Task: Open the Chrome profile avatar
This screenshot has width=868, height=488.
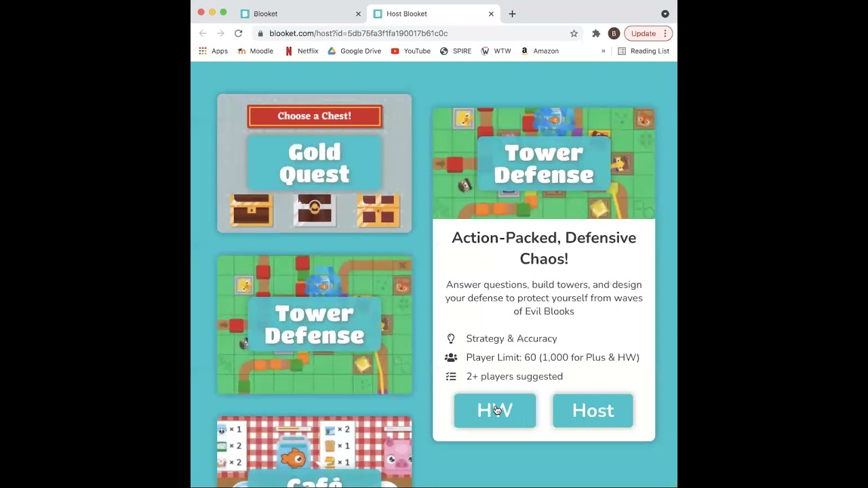Action: point(614,33)
